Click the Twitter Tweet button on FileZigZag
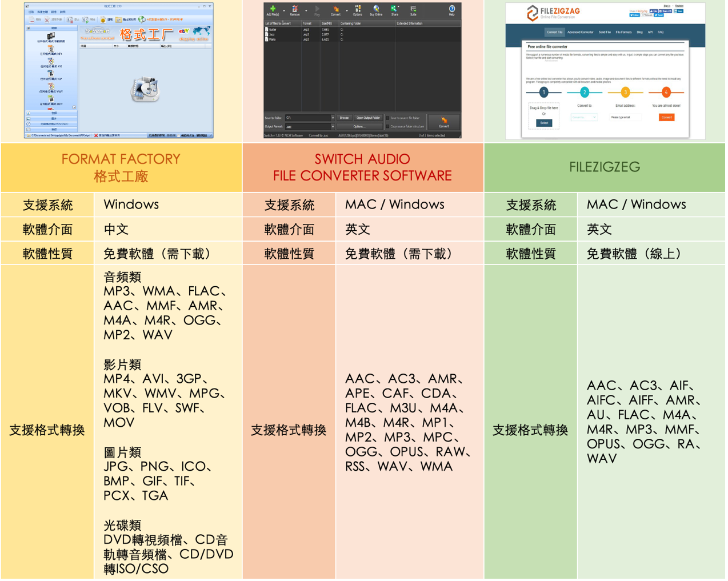This screenshot has width=728, height=581. (x=658, y=15)
